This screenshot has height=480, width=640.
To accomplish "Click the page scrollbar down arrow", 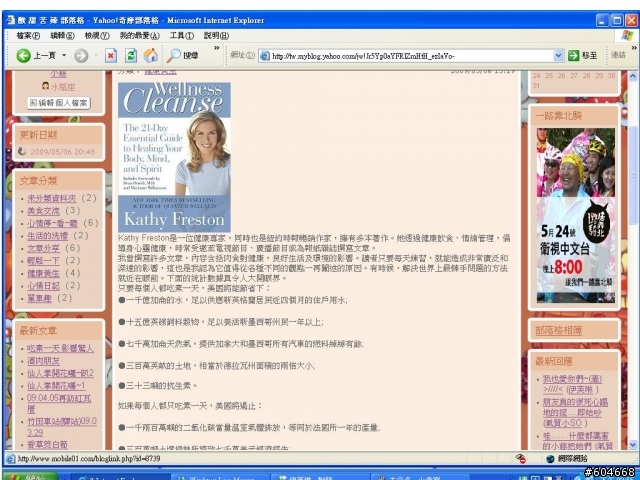I will pos(633,444).
